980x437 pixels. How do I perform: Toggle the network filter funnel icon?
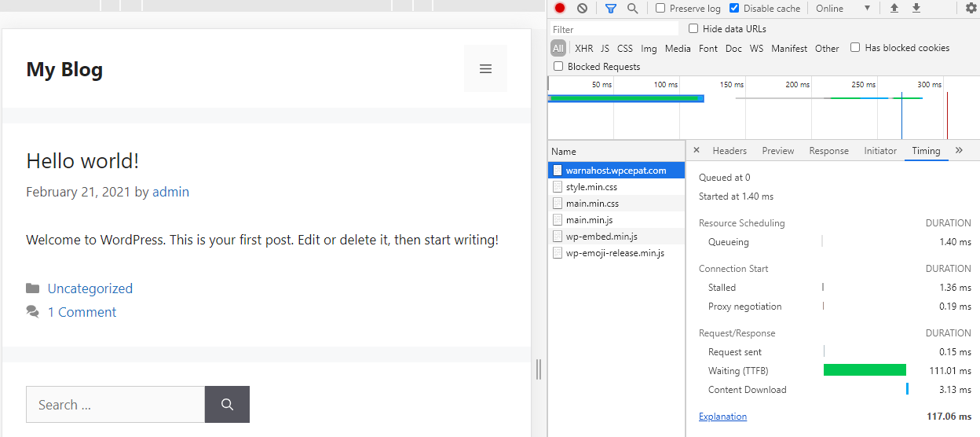tap(611, 9)
